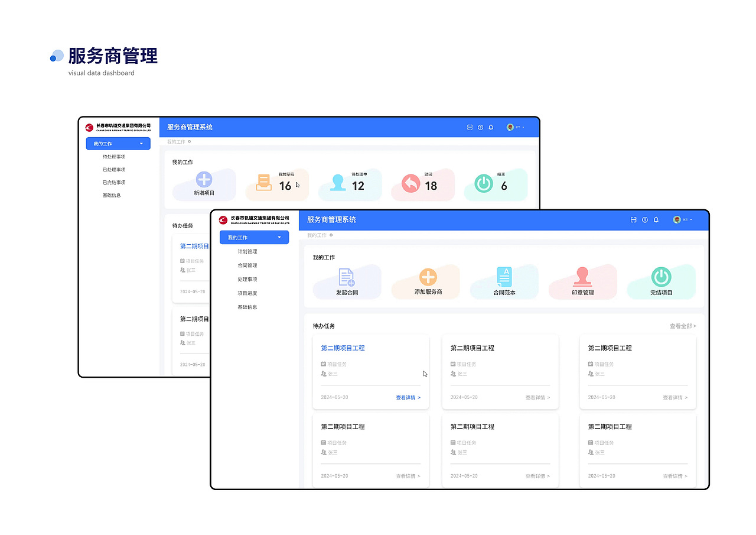
Task: Select 计划管理 in the sidebar menu
Action: 248,251
